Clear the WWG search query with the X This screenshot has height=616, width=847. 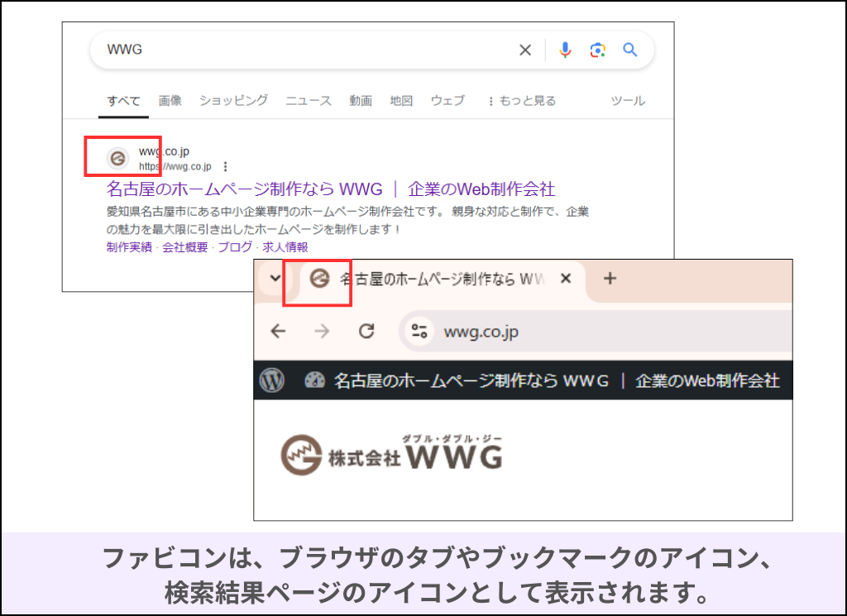coord(525,50)
